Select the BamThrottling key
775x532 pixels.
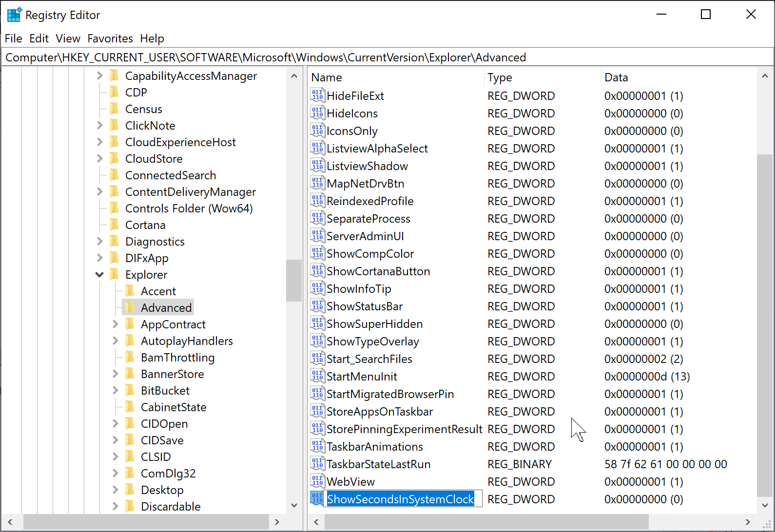tap(177, 357)
